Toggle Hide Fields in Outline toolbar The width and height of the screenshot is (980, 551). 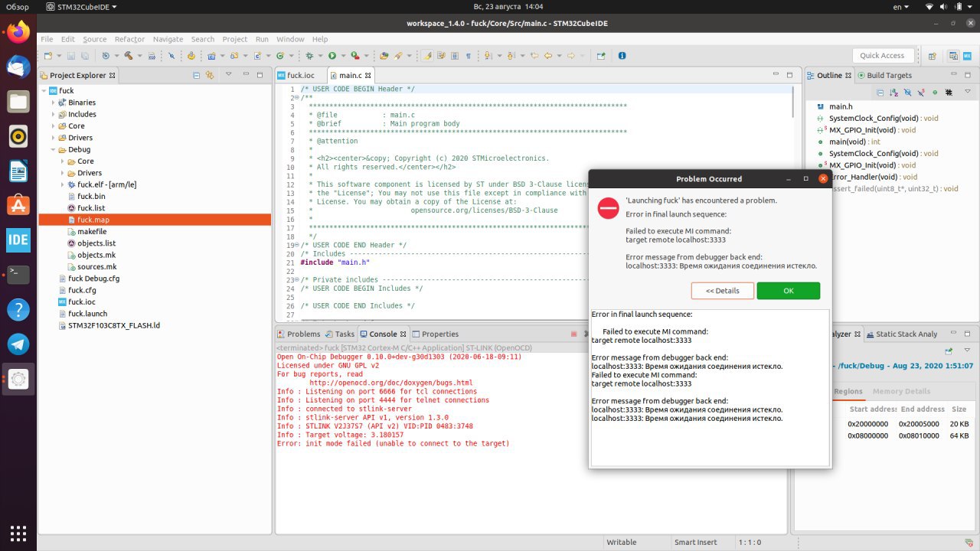tap(907, 92)
